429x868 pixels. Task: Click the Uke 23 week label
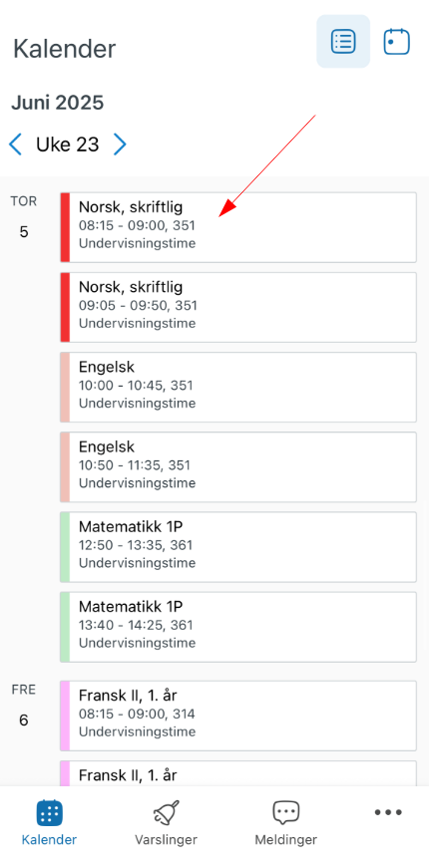coord(68,145)
